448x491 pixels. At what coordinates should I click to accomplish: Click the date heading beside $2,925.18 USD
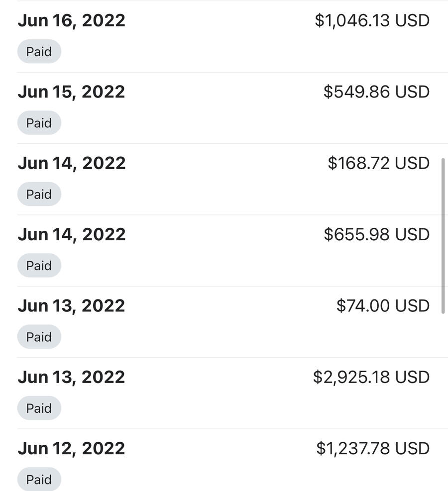[71, 377]
